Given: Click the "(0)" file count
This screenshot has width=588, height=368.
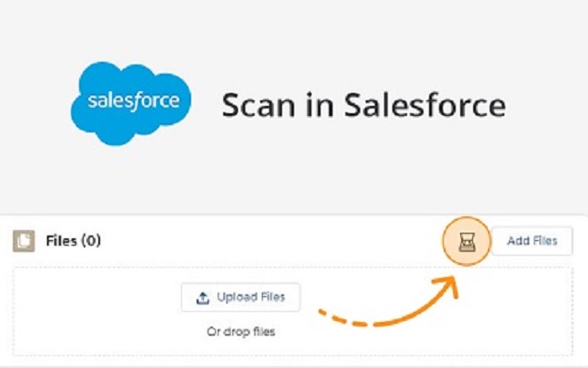Looking at the screenshot, I should 91,241.
